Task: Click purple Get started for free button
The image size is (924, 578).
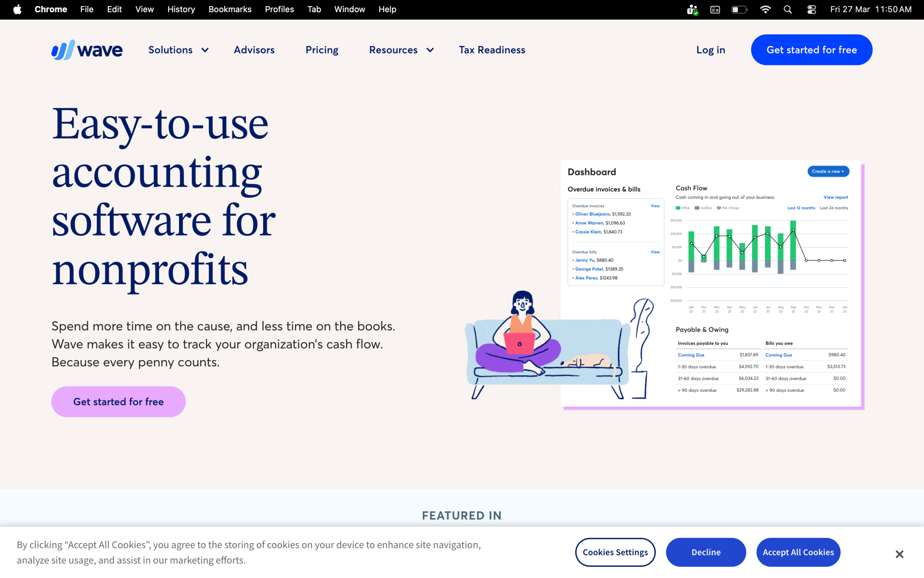Action: click(118, 401)
